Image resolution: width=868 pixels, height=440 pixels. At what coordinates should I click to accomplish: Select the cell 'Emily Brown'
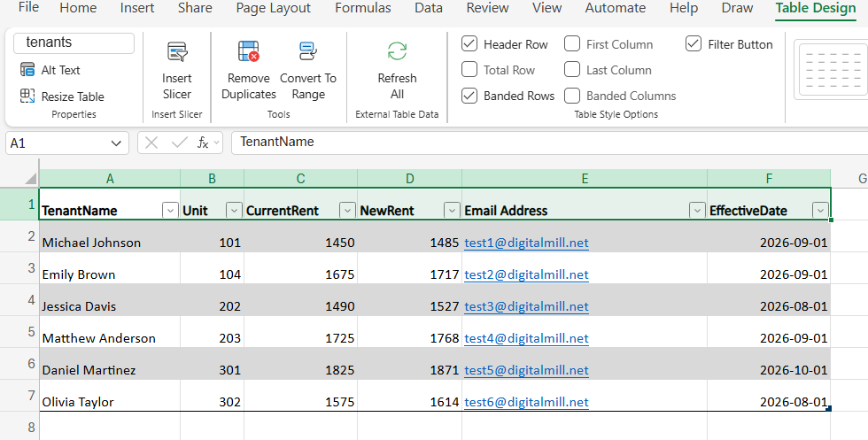pyautogui.click(x=110, y=268)
